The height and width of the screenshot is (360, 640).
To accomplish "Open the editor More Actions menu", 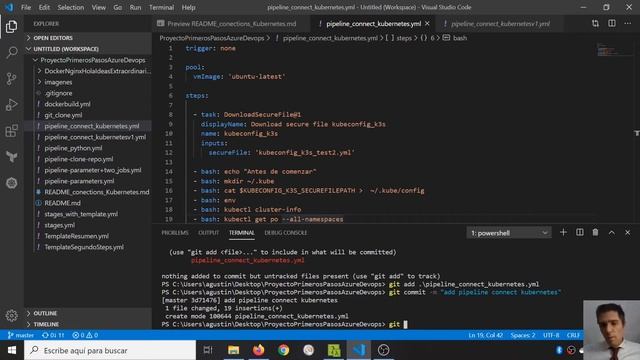I will 627,24.
